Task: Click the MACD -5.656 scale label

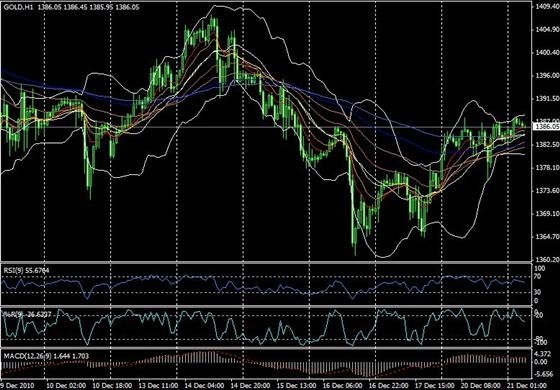Action: pyautogui.click(x=544, y=374)
